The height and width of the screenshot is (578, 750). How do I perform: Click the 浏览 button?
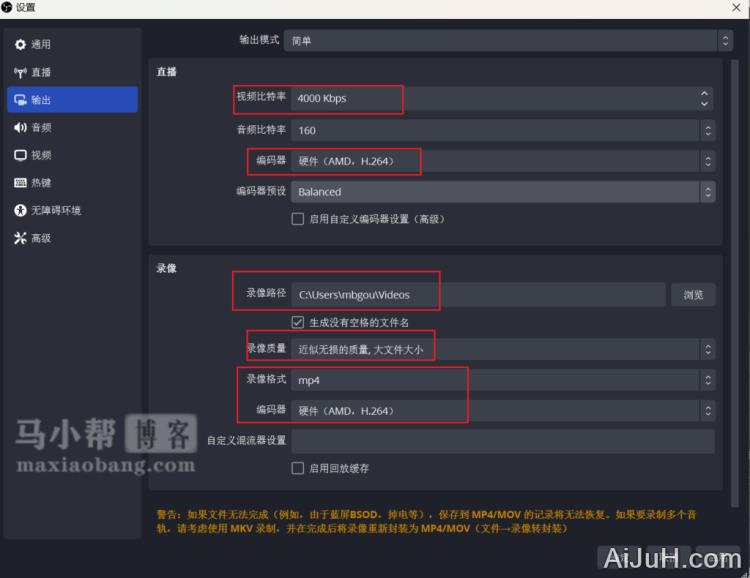point(693,295)
